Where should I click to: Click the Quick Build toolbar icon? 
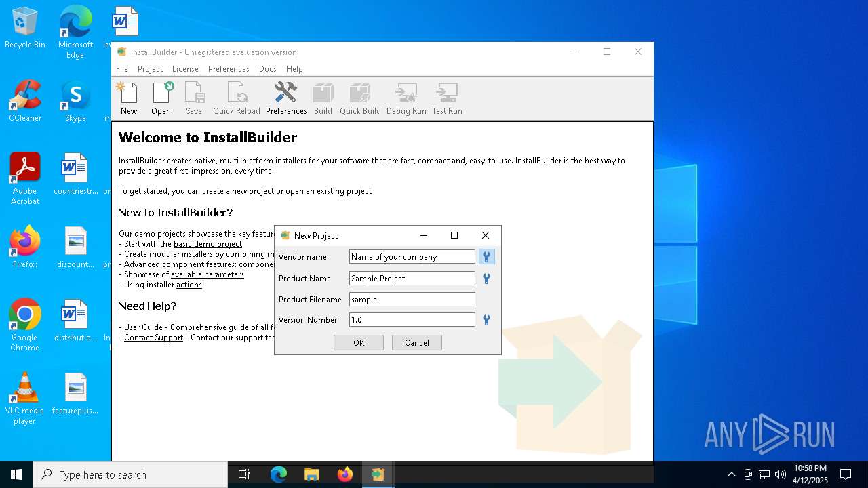pyautogui.click(x=360, y=98)
